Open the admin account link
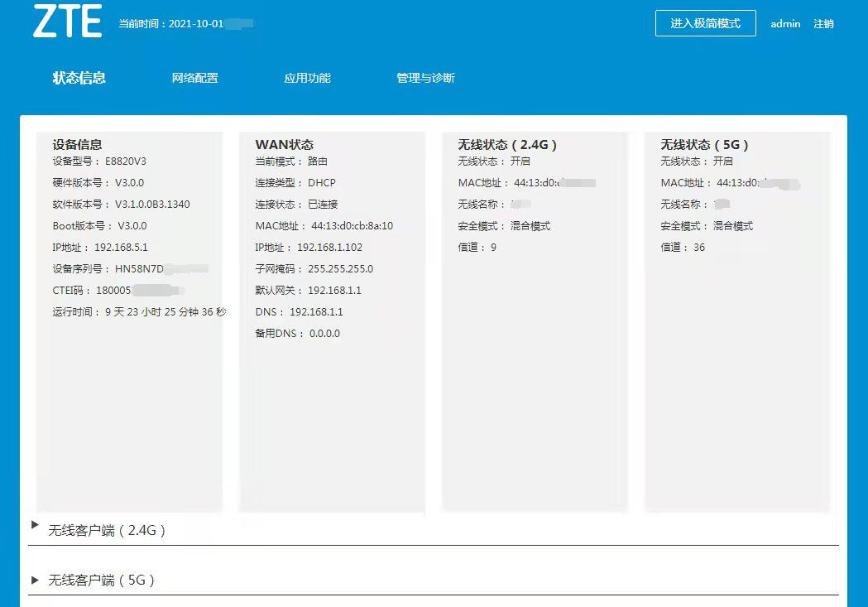868x607 pixels. pyautogui.click(x=785, y=24)
